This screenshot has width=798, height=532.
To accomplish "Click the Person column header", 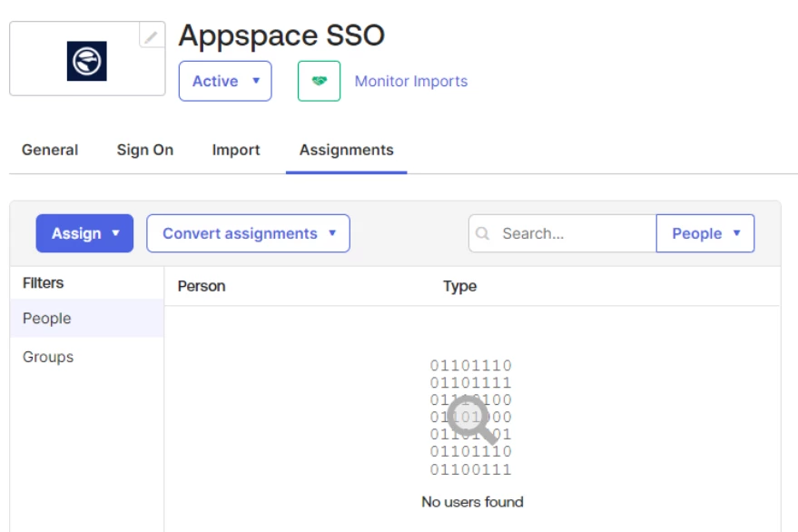I will [202, 286].
